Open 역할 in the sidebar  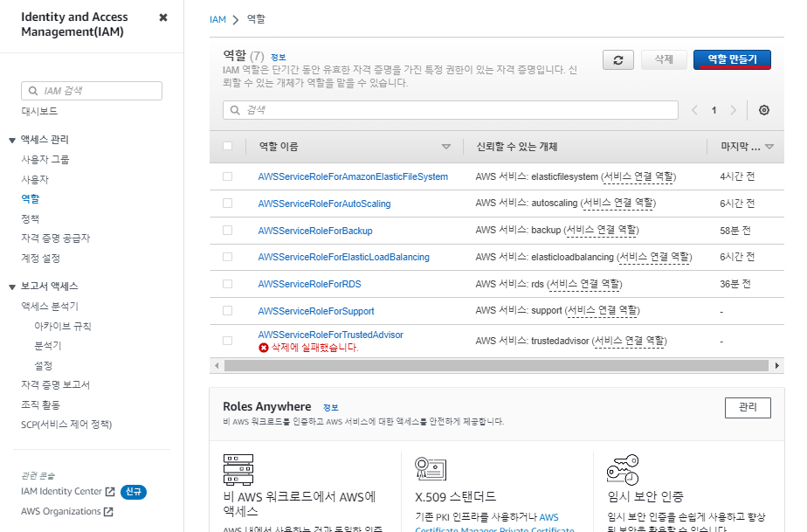[x=31, y=199]
